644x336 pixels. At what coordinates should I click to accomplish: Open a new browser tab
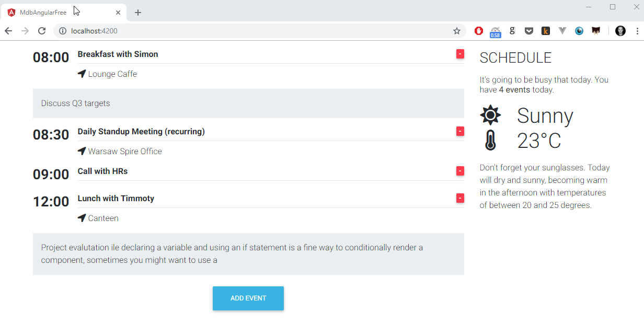coord(138,13)
